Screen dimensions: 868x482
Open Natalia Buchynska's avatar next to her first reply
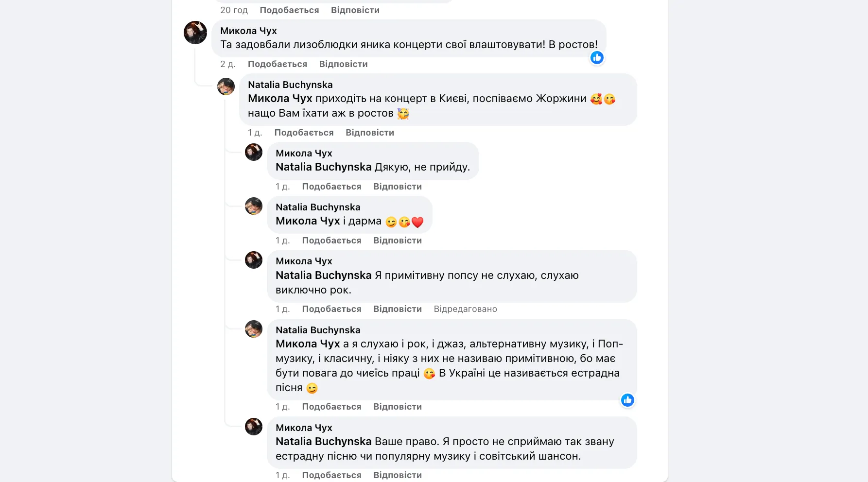[x=226, y=86]
